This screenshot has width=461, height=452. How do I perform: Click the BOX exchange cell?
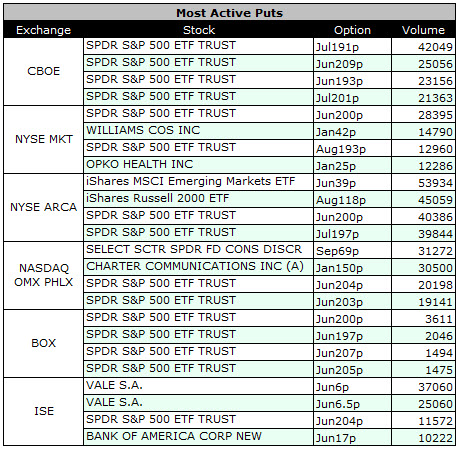tap(43, 343)
